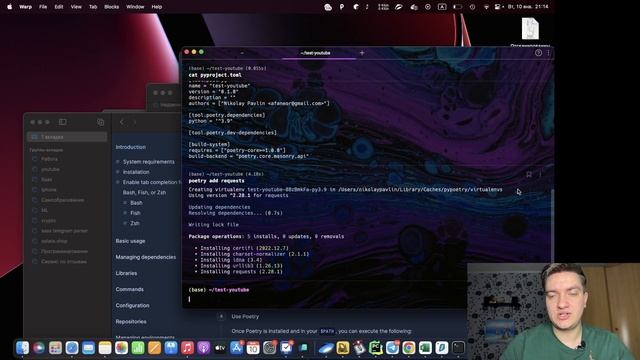Open the Basic usage docs section

pos(130,241)
